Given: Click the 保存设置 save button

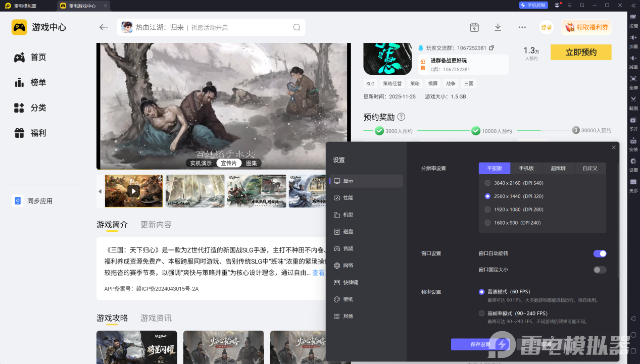Looking at the screenshot, I should [x=480, y=344].
